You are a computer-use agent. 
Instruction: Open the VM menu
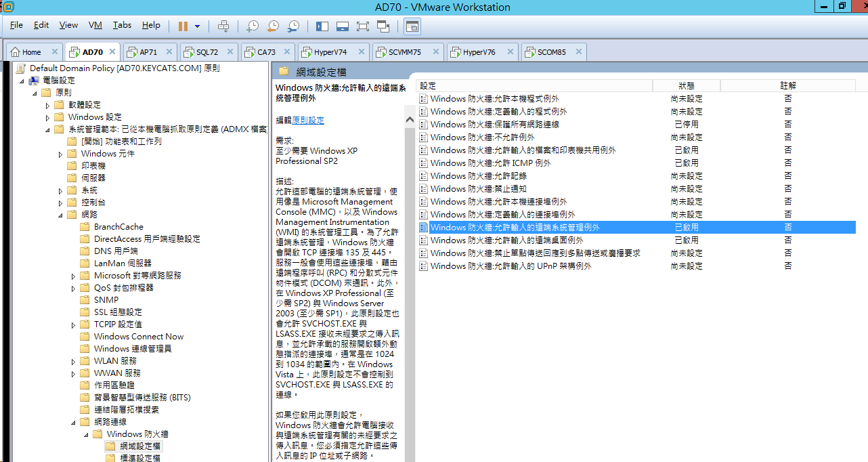pos(95,25)
